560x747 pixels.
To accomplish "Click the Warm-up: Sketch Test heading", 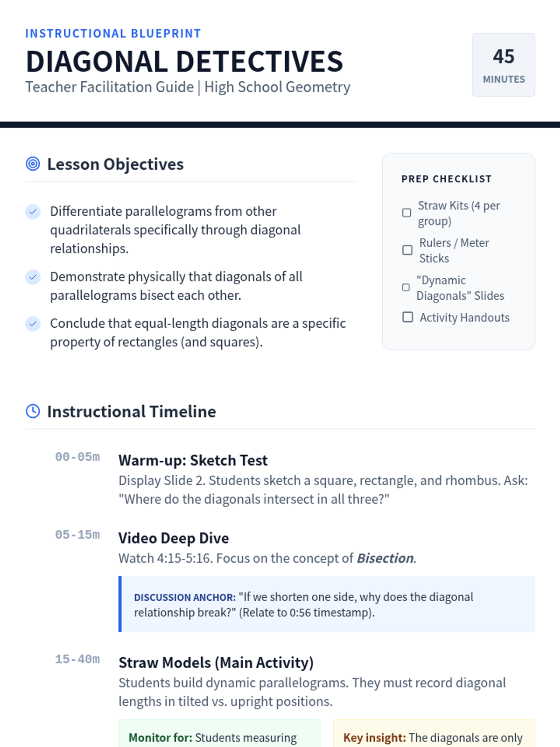I will 193,460.
